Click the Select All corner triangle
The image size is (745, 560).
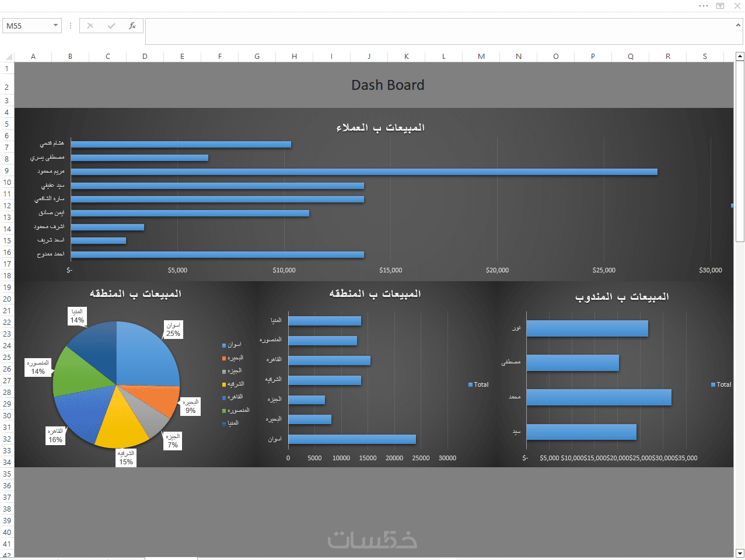click(9, 57)
